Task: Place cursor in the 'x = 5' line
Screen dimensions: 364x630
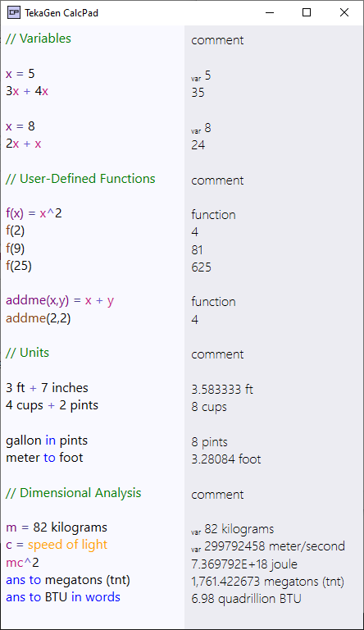Action: point(20,74)
